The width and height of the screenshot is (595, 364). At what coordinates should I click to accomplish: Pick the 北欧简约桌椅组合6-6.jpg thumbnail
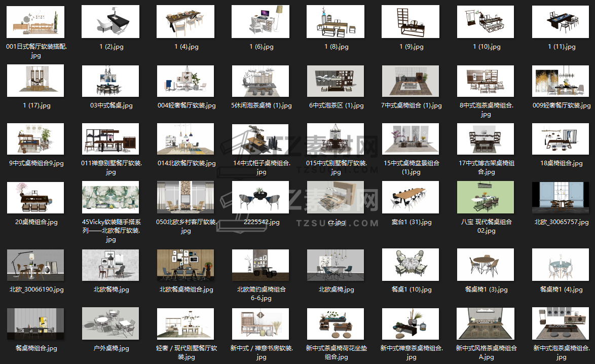click(261, 265)
